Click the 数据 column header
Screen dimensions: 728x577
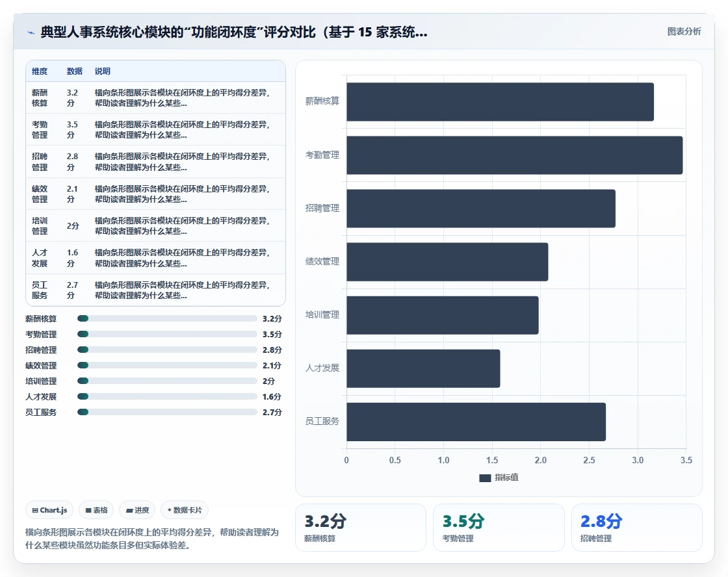(x=74, y=71)
